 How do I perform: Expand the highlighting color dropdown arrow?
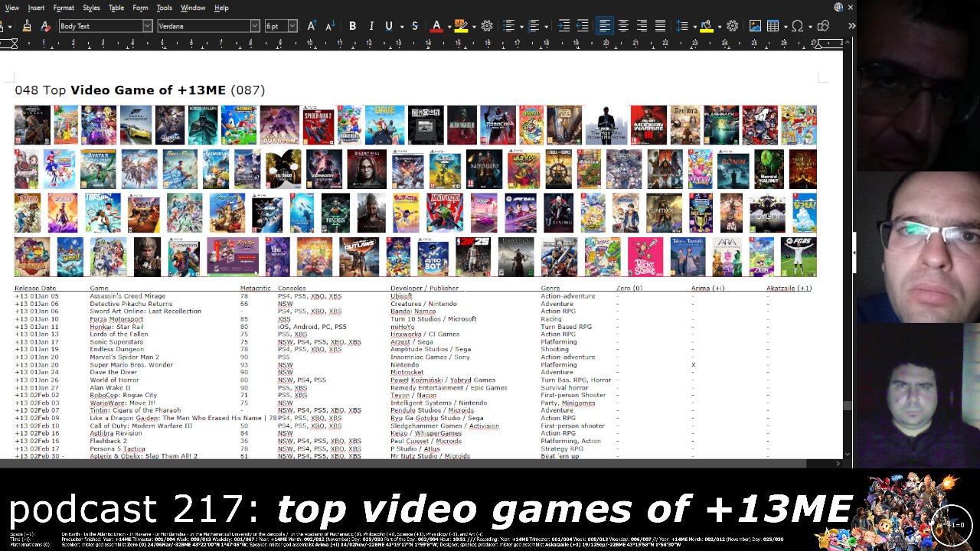472,26
